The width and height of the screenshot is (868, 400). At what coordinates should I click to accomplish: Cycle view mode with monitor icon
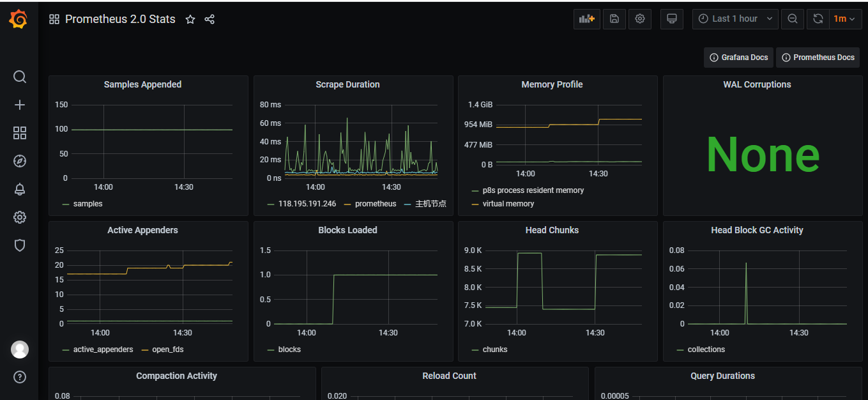(672, 19)
